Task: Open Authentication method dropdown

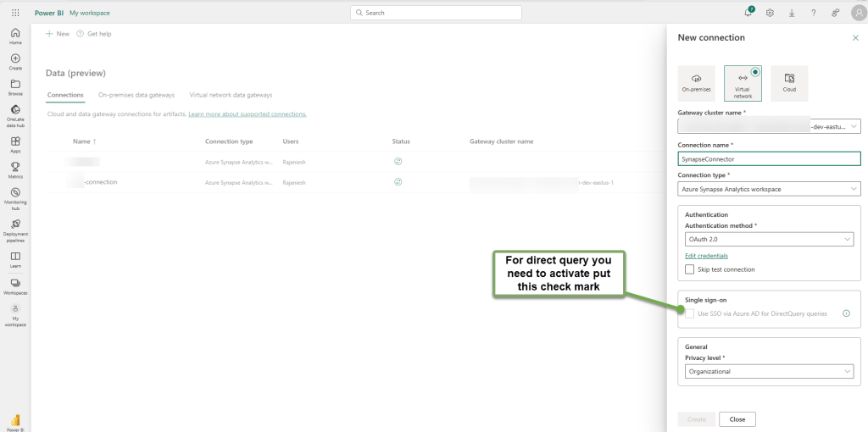Action: pos(770,240)
